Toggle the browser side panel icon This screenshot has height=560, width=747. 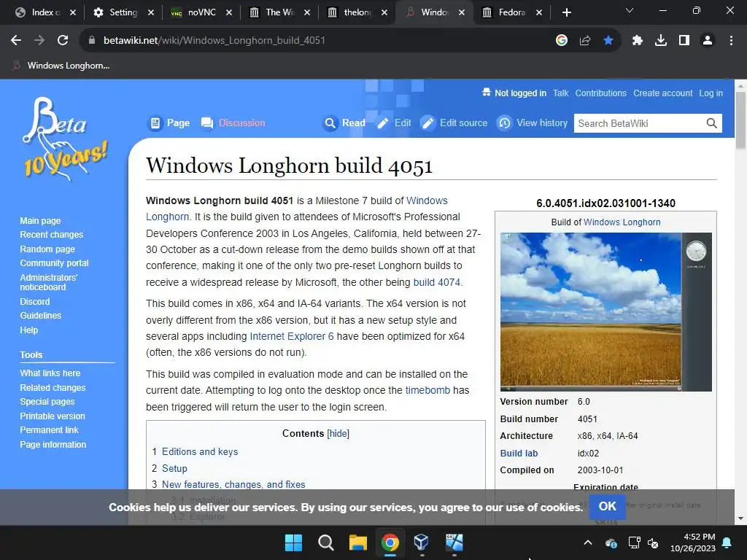684,41
